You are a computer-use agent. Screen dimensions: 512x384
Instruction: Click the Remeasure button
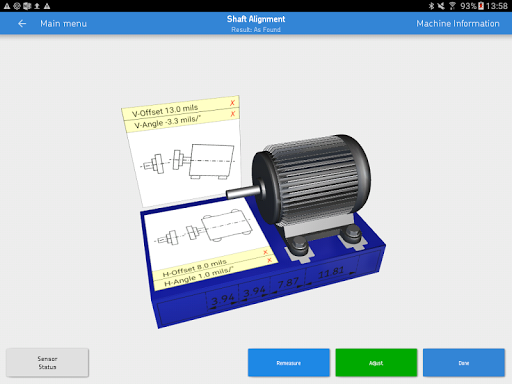pos(289,363)
